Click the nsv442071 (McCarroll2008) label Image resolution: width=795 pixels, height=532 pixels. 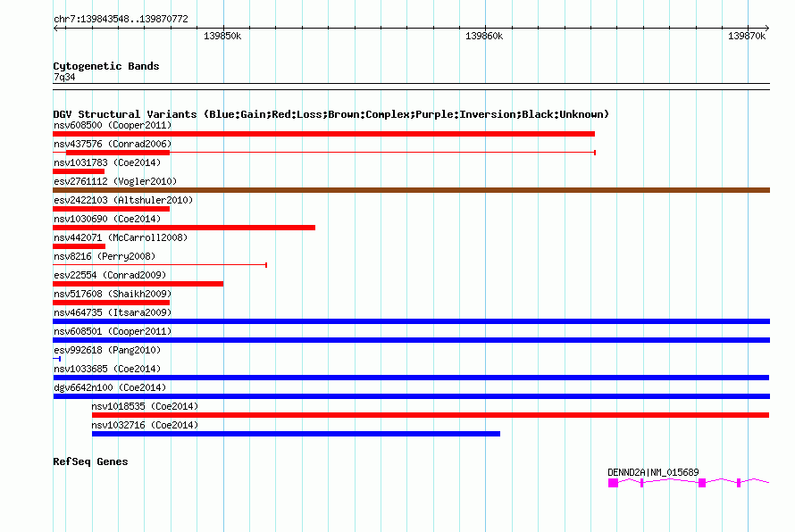pos(121,237)
